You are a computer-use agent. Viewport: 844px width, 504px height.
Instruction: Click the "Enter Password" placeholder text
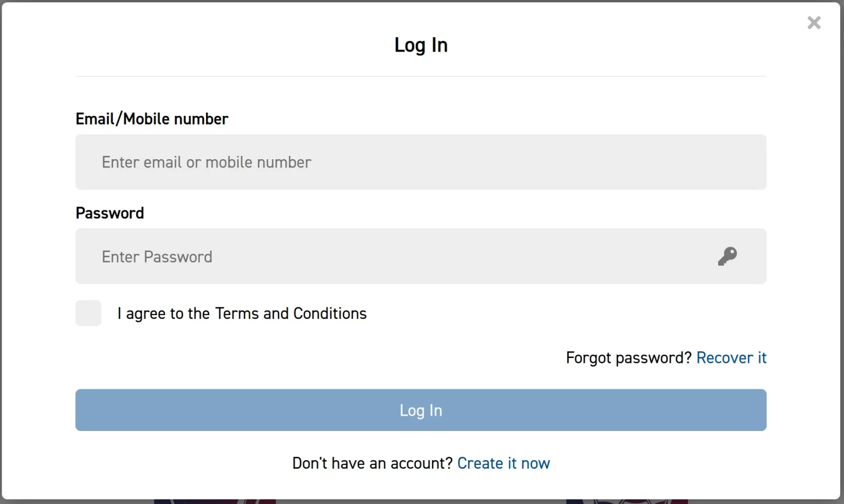coord(157,257)
